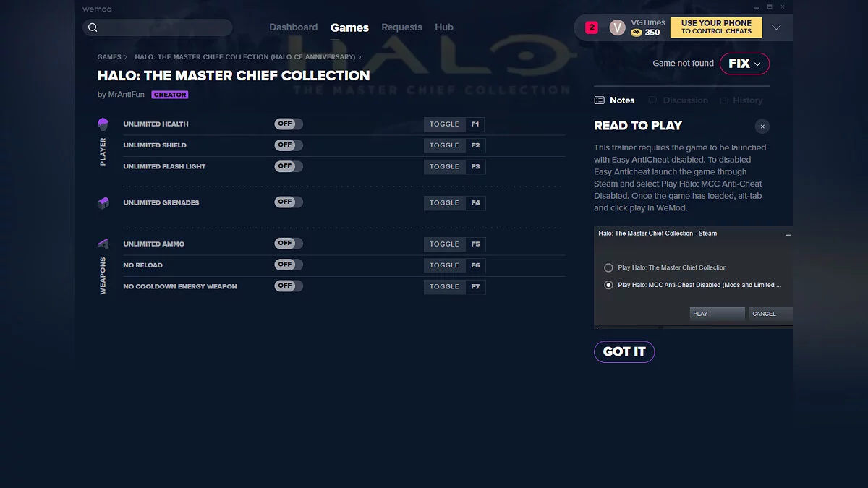Image resolution: width=868 pixels, height=488 pixels.
Task: Click the search magnifier icon
Action: click(x=93, y=27)
